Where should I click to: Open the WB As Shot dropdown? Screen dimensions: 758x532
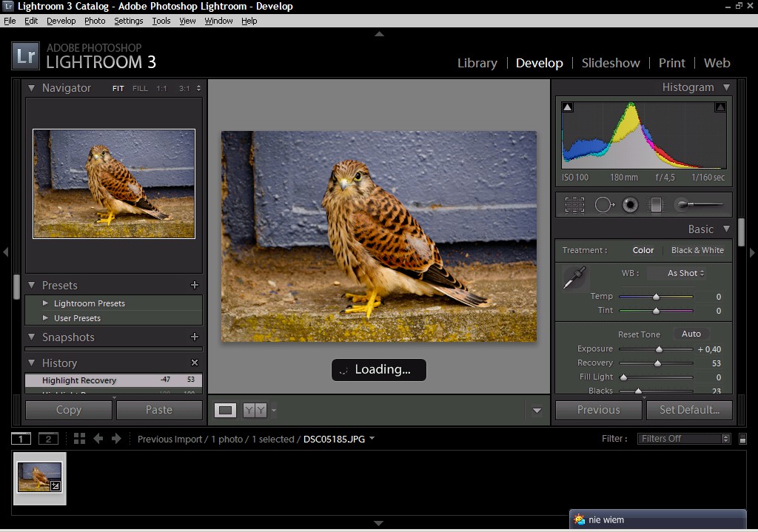[686, 273]
